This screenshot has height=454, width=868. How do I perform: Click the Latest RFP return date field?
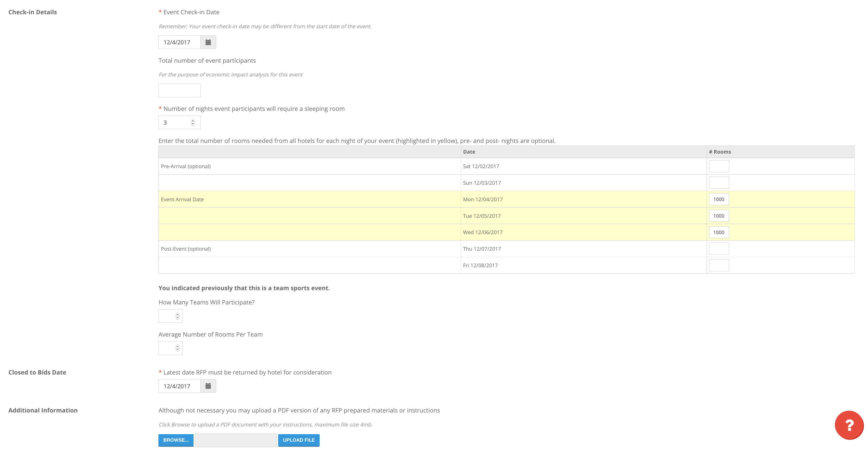(x=179, y=386)
